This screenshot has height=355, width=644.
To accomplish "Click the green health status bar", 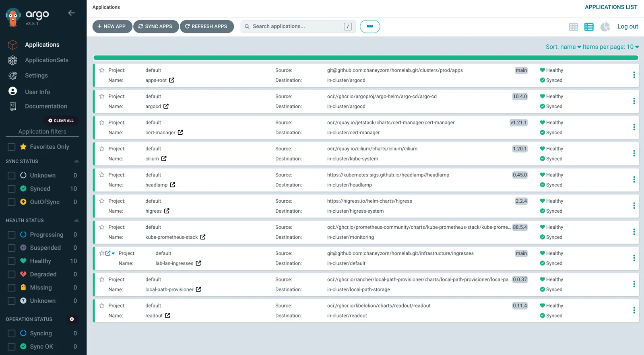I will tap(365, 58).
